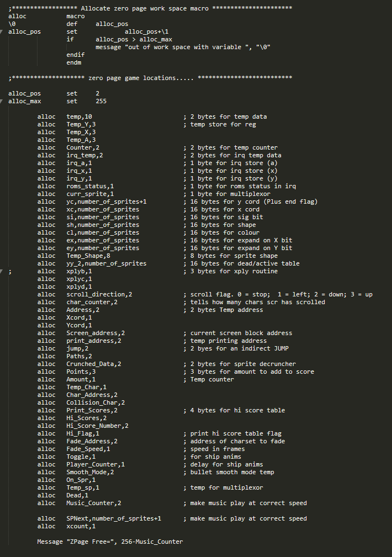Click the 'Hi_Score_Number,2' variable

97,426
